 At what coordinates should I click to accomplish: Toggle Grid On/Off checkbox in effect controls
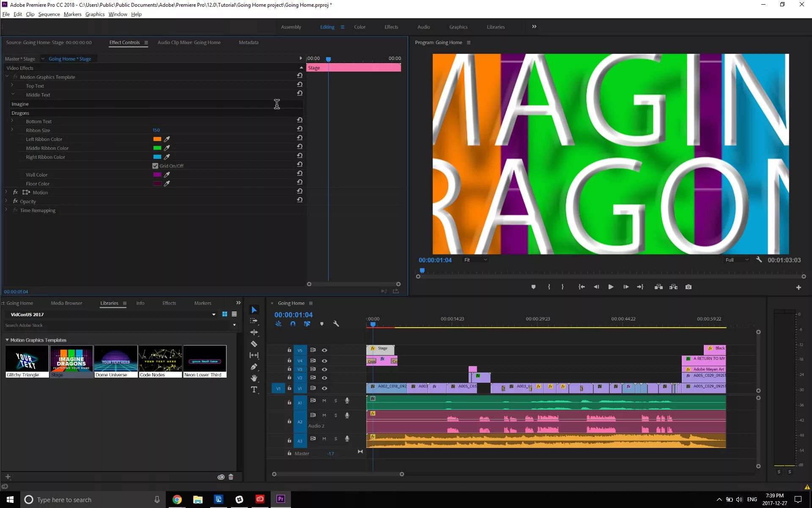click(156, 166)
